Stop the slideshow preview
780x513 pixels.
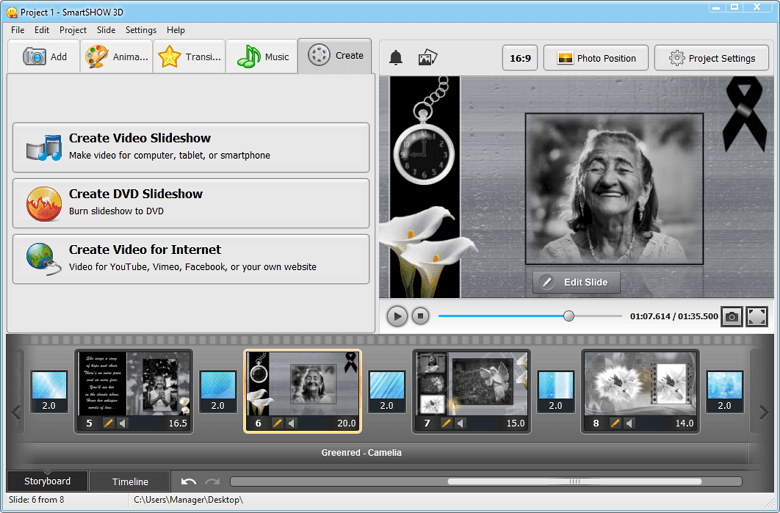tap(420, 316)
